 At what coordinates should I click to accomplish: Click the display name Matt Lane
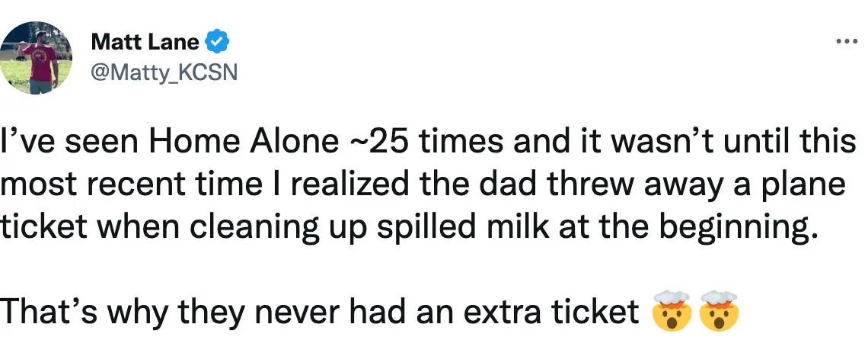coord(144,42)
